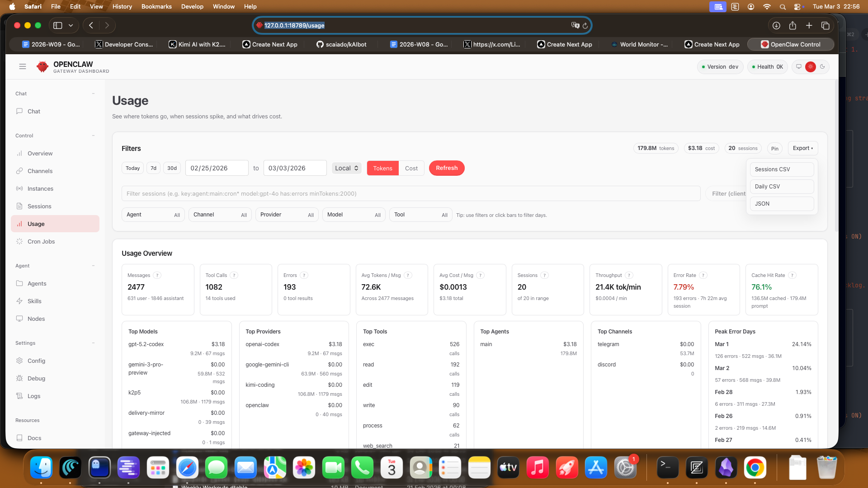
Task: Switch to the Cost view tab
Action: (x=411, y=169)
